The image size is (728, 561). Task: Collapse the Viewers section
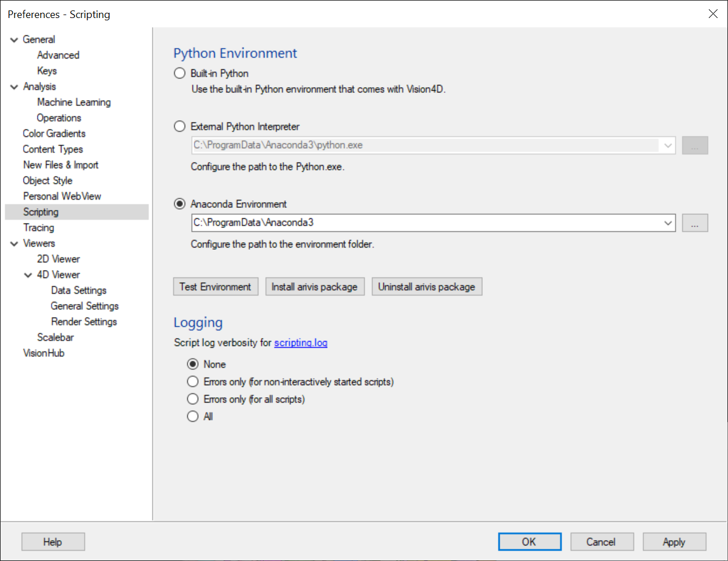[x=13, y=243]
